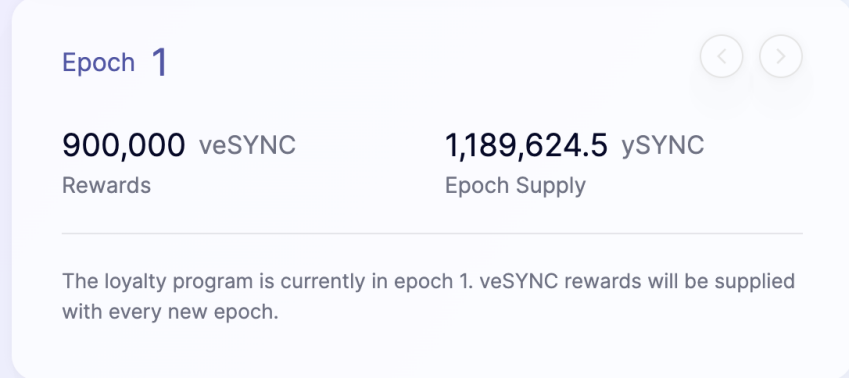This screenshot has width=849, height=378.
Task: Click the 1,189,624.5 supply value
Action: (x=526, y=145)
